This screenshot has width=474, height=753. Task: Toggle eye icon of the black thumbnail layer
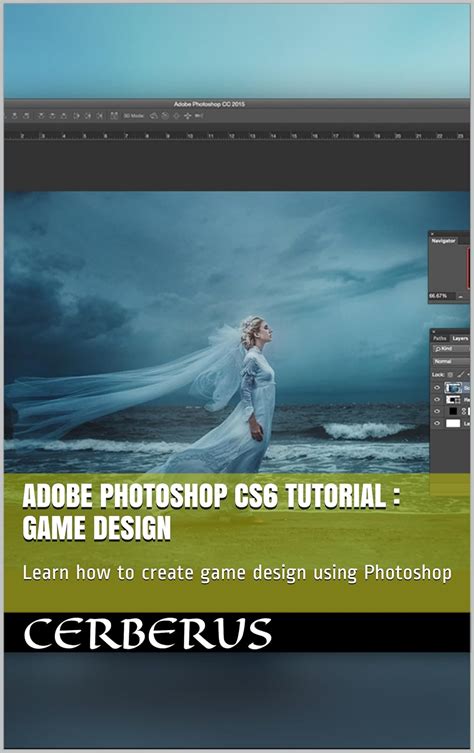437,411
